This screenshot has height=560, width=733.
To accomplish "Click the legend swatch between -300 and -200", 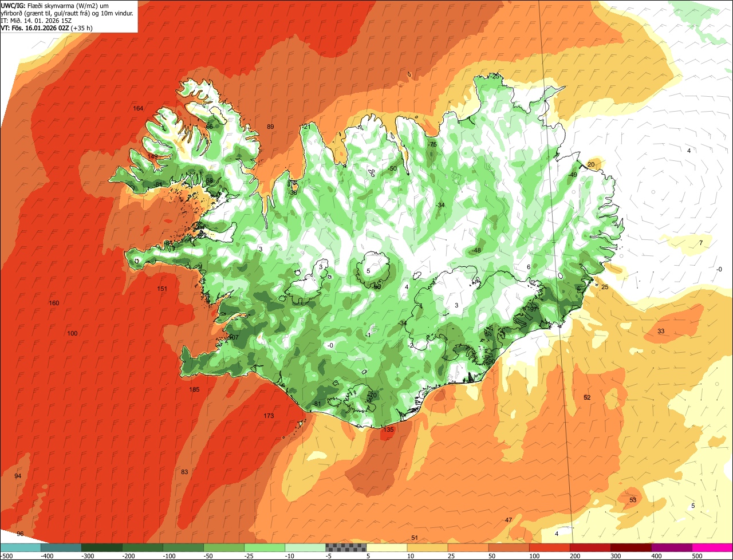I will click(102, 547).
